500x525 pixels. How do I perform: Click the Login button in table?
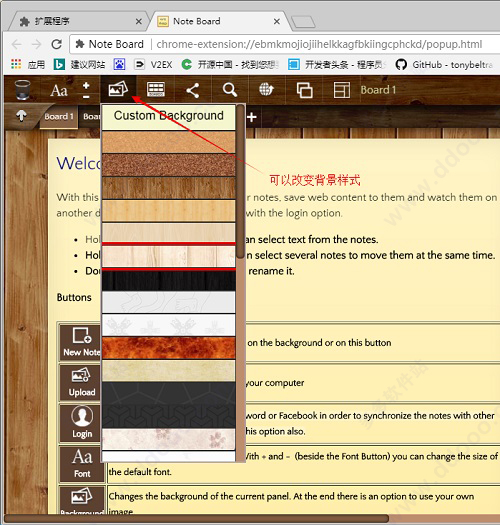pos(82,423)
